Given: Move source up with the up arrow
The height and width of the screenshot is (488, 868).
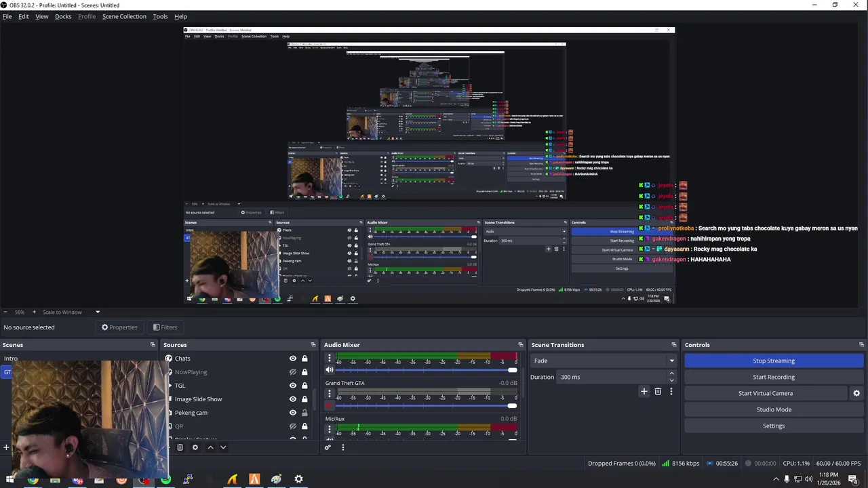Looking at the screenshot, I should pos(210,447).
